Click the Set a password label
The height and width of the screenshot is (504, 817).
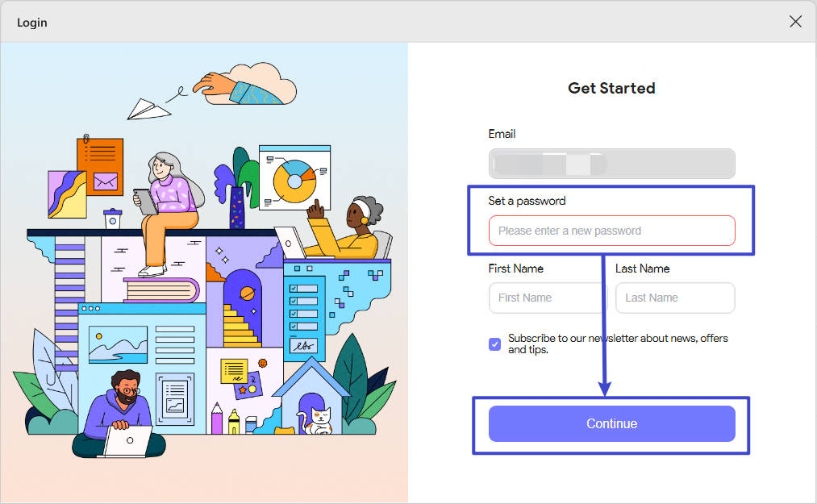pyautogui.click(x=527, y=201)
